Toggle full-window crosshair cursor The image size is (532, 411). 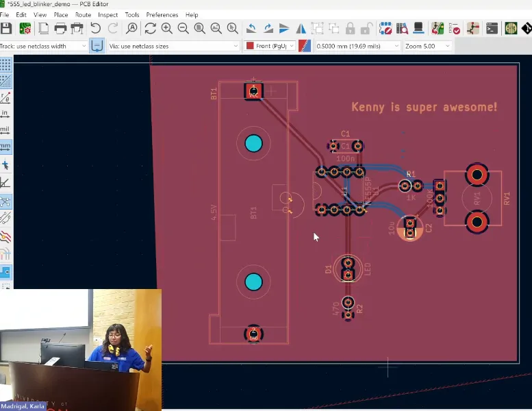click(x=5, y=165)
